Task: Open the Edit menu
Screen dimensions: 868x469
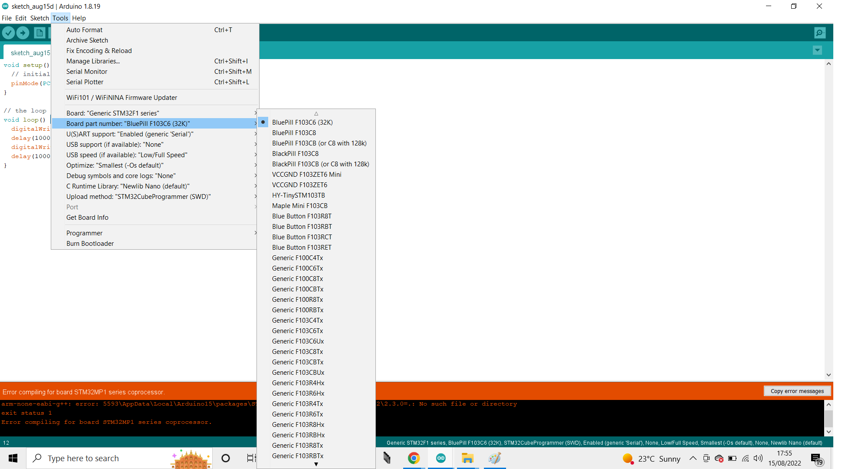Action: point(21,18)
